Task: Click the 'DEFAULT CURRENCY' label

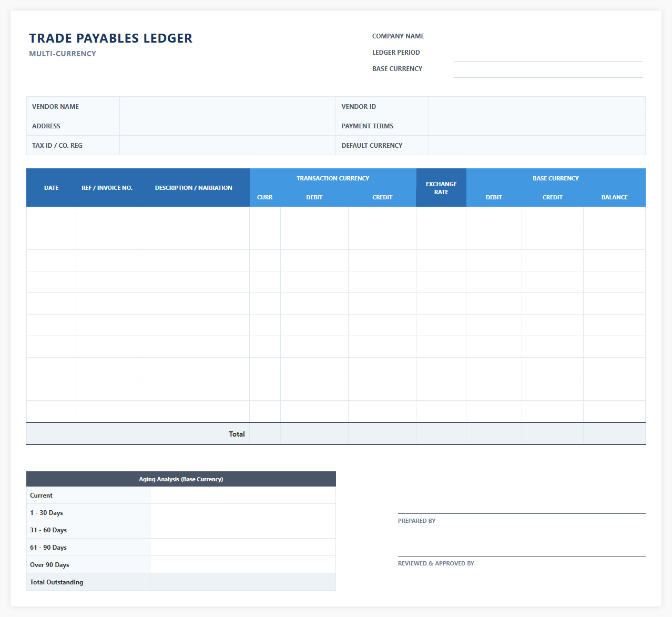Action: click(372, 145)
